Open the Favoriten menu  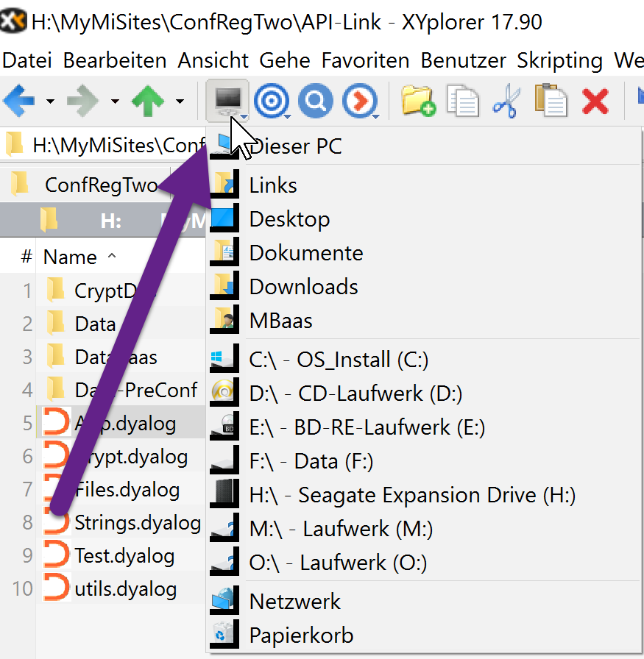(x=365, y=60)
